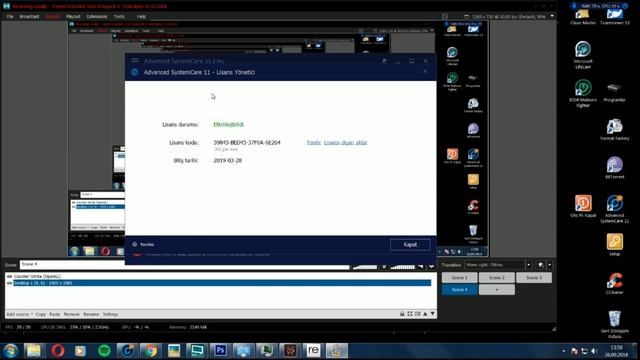This screenshot has width=640, height=360.
Task: Switch to Scene 4
Action: tap(459, 290)
